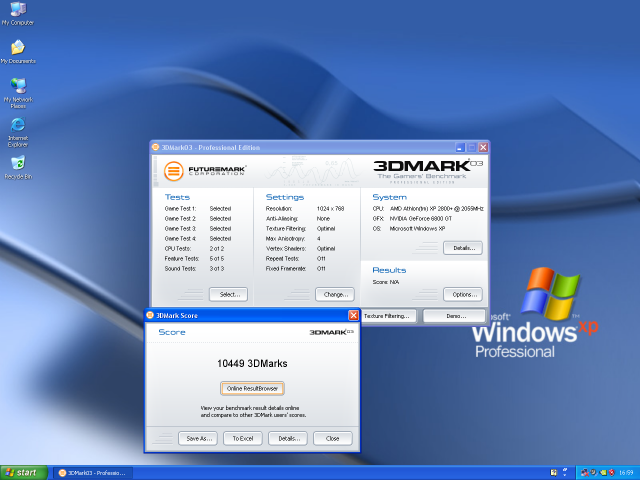Image resolution: width=640 pixels, height=480 pixels.
Task: Open Details... in 3DMark Score dialog
Action: (288, 438)
